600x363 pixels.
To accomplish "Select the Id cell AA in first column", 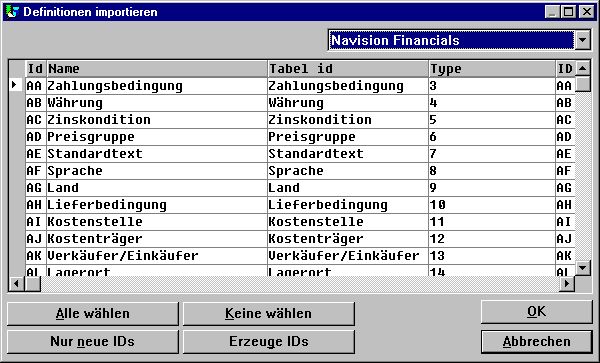I will click(36, 86).
